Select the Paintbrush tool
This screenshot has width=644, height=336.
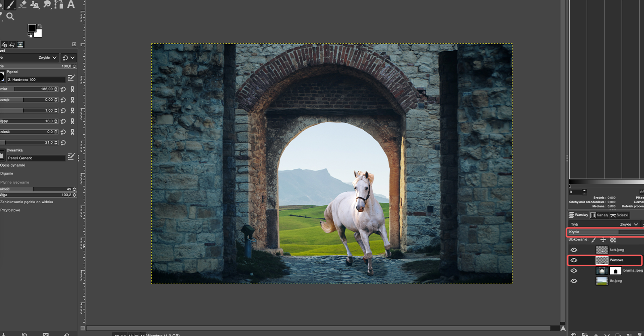(11, 4)
